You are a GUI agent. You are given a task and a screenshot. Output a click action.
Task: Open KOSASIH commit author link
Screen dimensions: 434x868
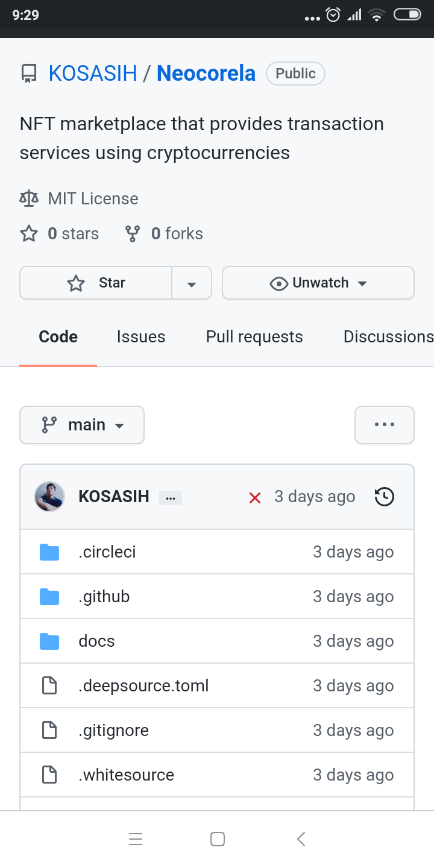[114, 497]
